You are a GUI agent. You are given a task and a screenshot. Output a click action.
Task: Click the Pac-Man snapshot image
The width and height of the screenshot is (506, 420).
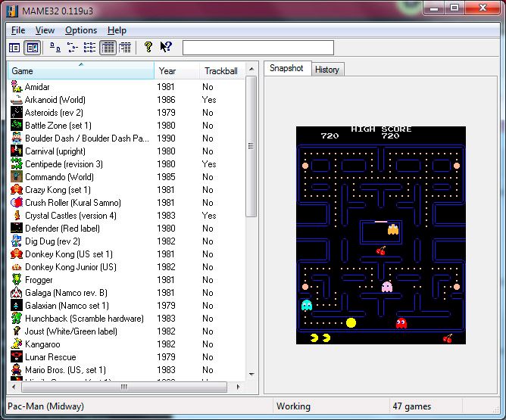(381, 235)
